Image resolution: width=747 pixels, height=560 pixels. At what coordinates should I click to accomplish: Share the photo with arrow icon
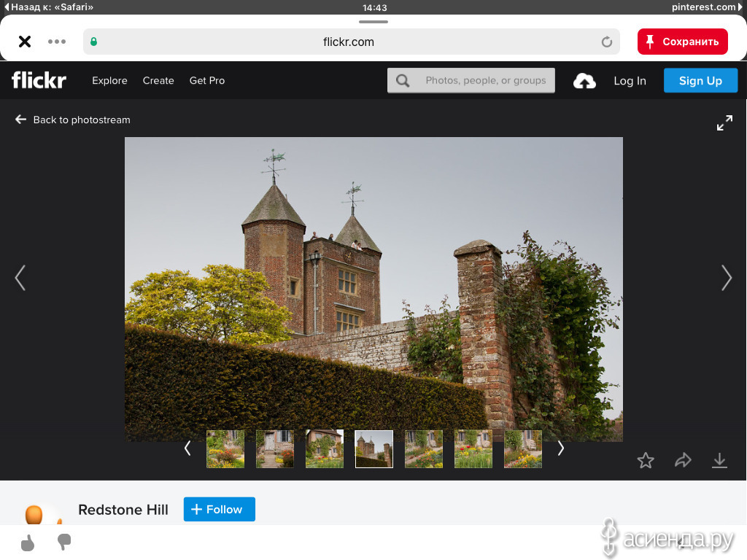coord(683,461)
